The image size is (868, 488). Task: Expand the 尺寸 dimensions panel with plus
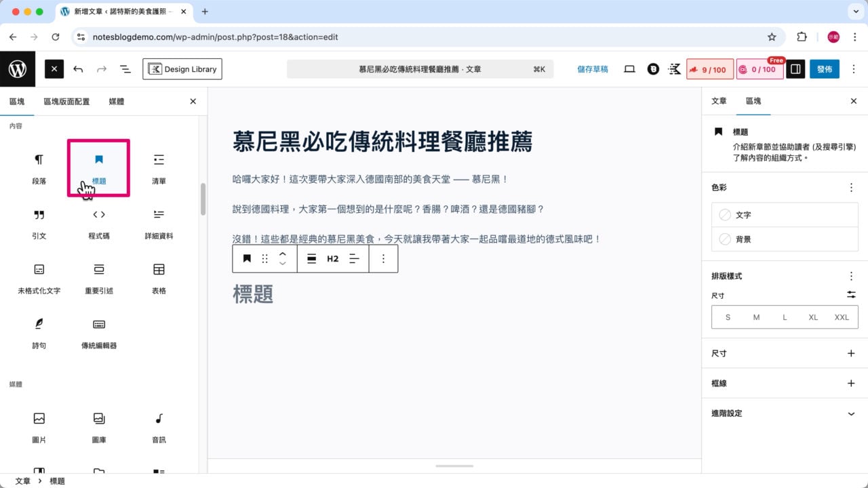[x=851, y=353]
